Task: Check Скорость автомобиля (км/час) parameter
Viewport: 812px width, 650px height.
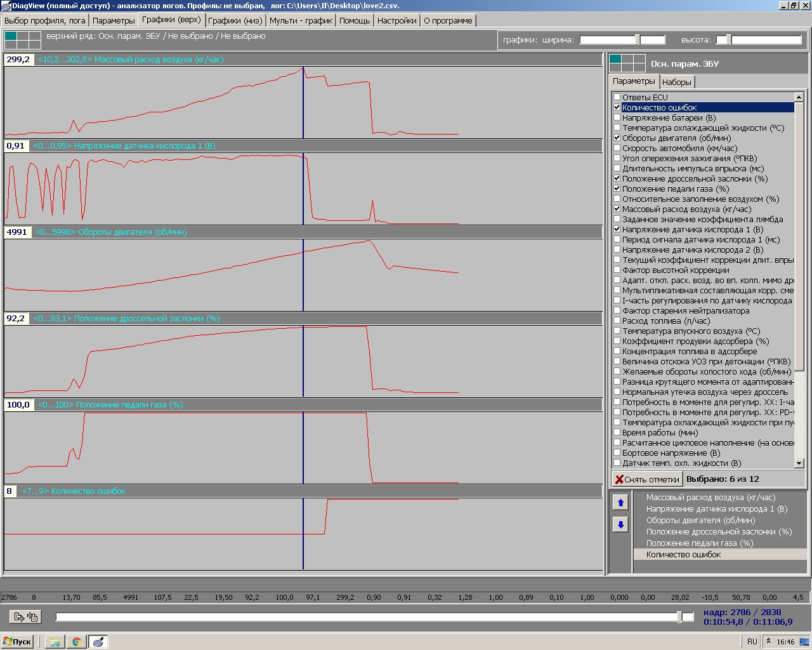Action: coord(617,148)
